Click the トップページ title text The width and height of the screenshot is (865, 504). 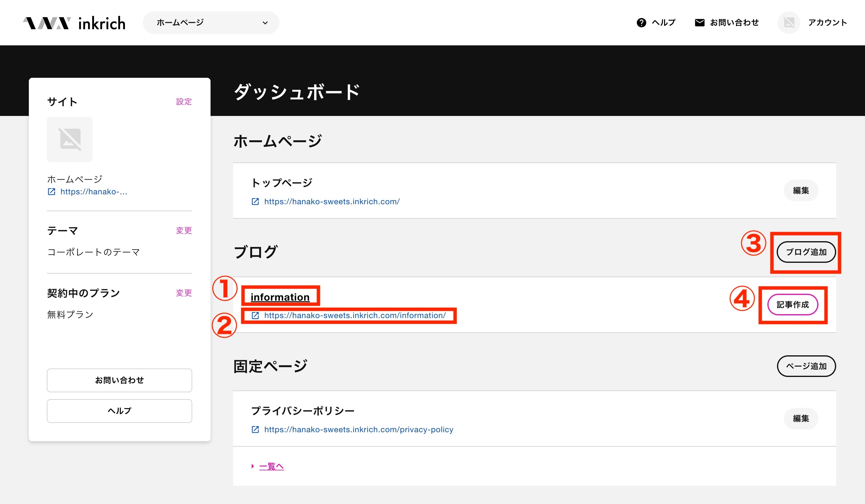[x=282, y=183]
